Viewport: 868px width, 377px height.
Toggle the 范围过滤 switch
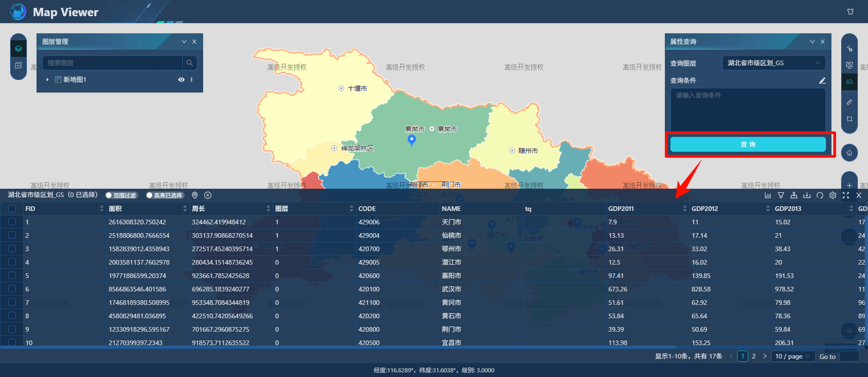[121, 195]
